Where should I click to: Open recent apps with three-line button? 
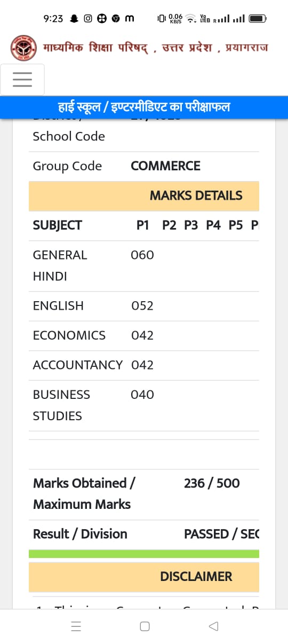click(x=76, y=626)
